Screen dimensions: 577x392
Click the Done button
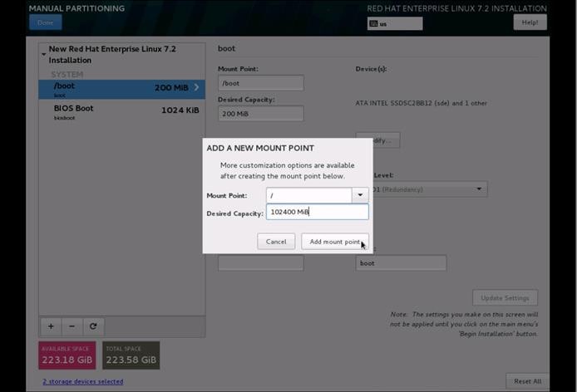45,22
